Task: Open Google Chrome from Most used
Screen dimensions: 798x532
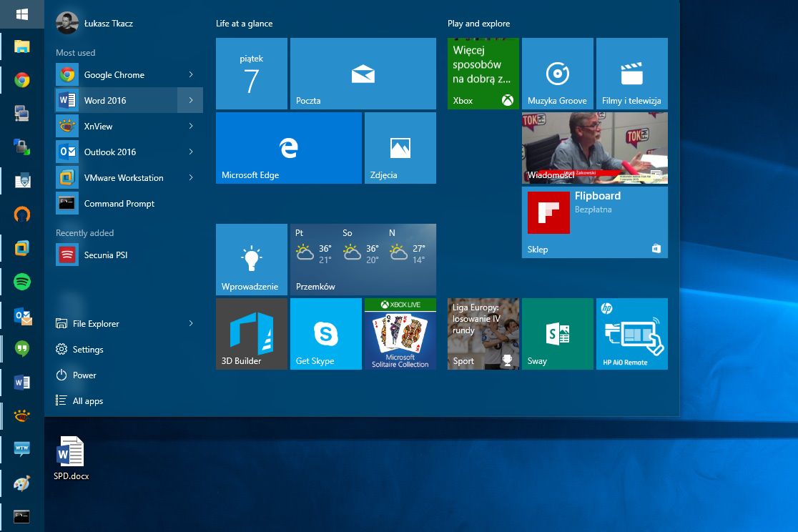Action: coord(129,75)
